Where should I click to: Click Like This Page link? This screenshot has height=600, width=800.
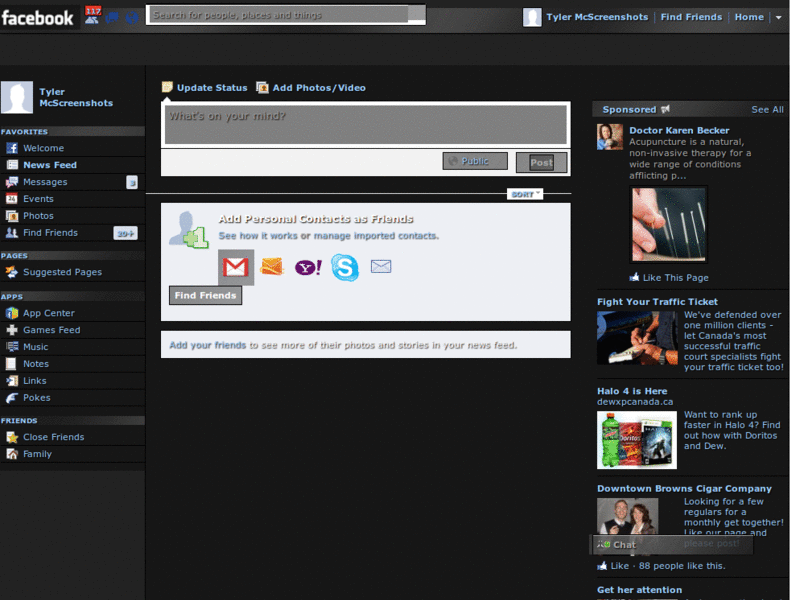click(676, 278)
